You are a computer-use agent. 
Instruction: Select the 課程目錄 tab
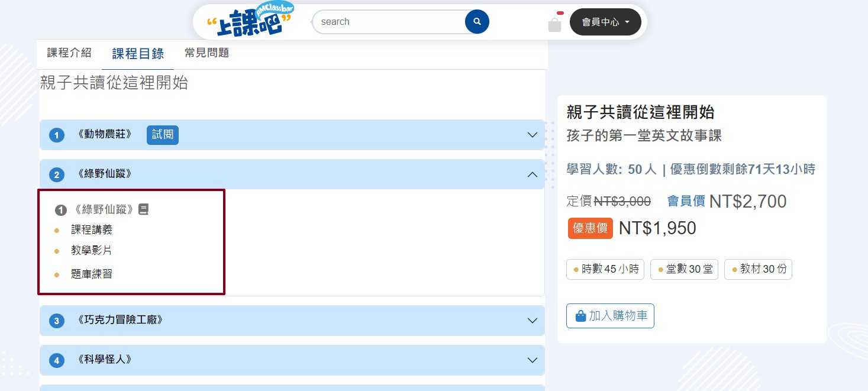coord(138,54)
